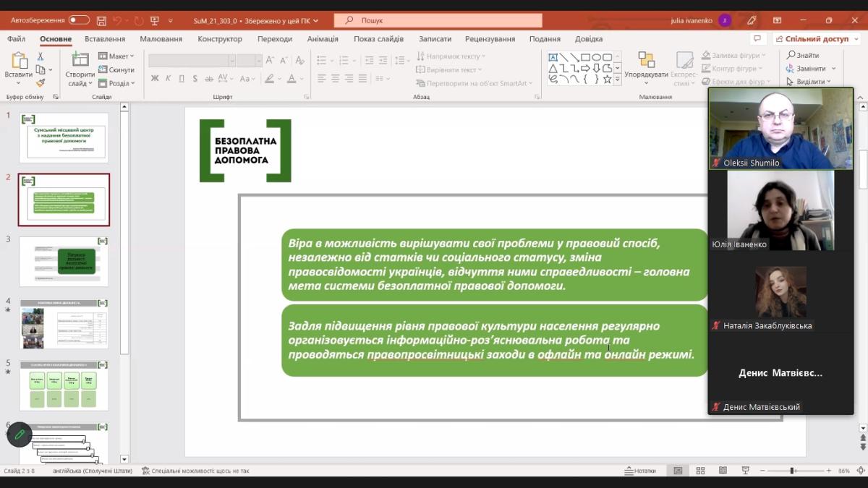Toggle the Нотатки notes pane
Image resolution: width=868 pixels, height=488 pixels.
click(x=640, y=471)
